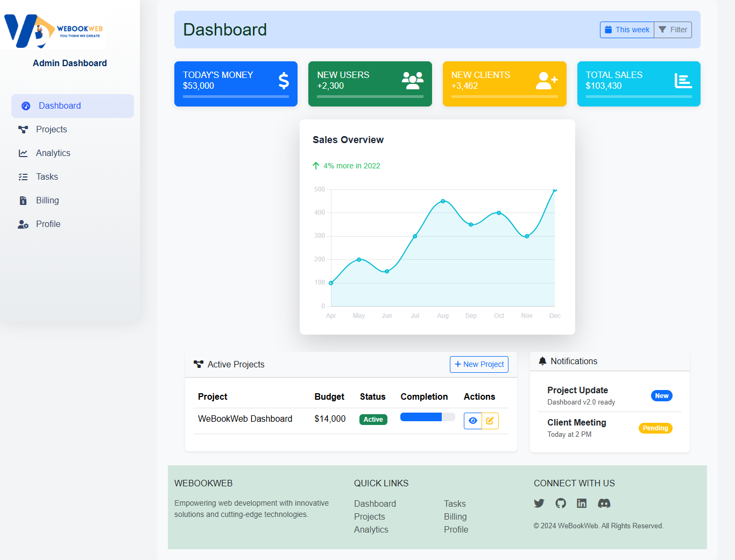Open the Profile quick link in footer
Viewport: 735px width, 560px height.
(x=456, y=529)
